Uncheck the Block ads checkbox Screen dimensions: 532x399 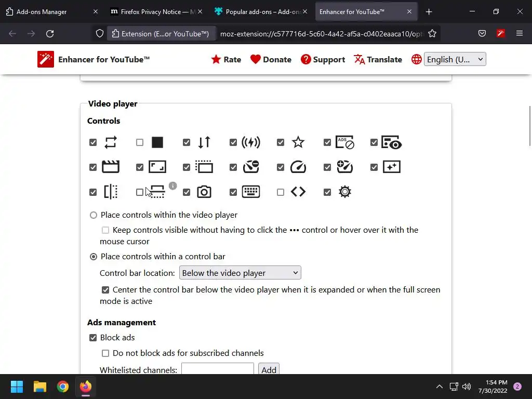point(93,338)
